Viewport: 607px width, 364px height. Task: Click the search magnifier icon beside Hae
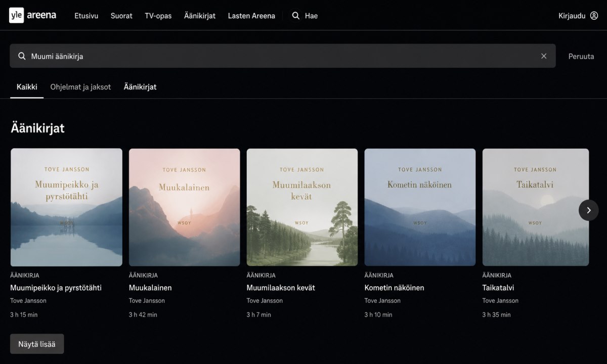click(x=296, y=16)
